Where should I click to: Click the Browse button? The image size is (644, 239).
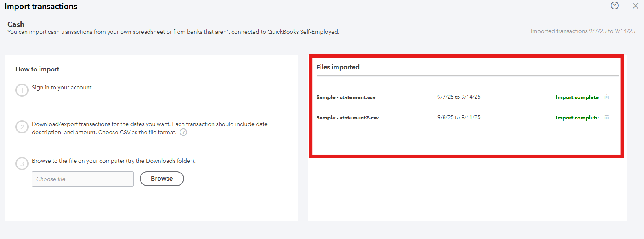coord(162,179)
